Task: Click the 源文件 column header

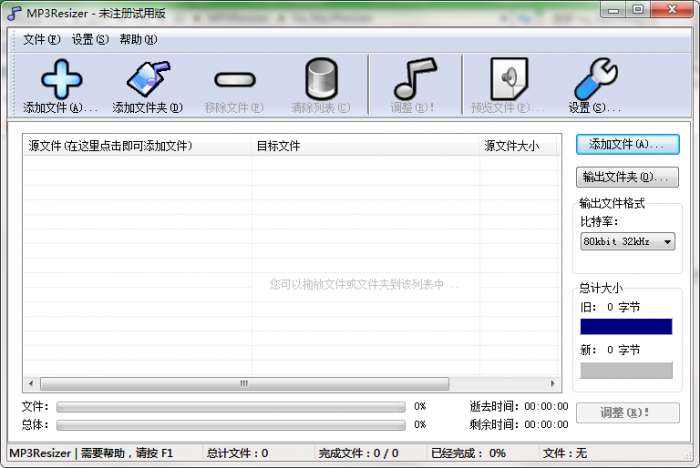Action: pyautogui.click(x=110, y=146)
